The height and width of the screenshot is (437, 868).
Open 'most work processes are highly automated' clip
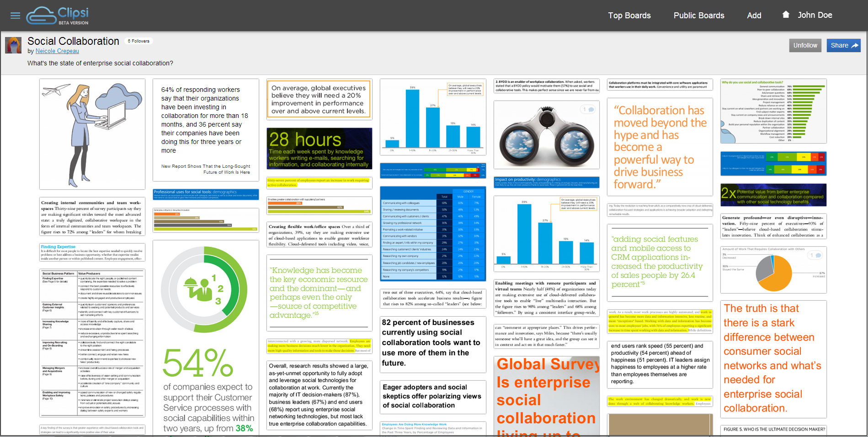tap(660, 321)
